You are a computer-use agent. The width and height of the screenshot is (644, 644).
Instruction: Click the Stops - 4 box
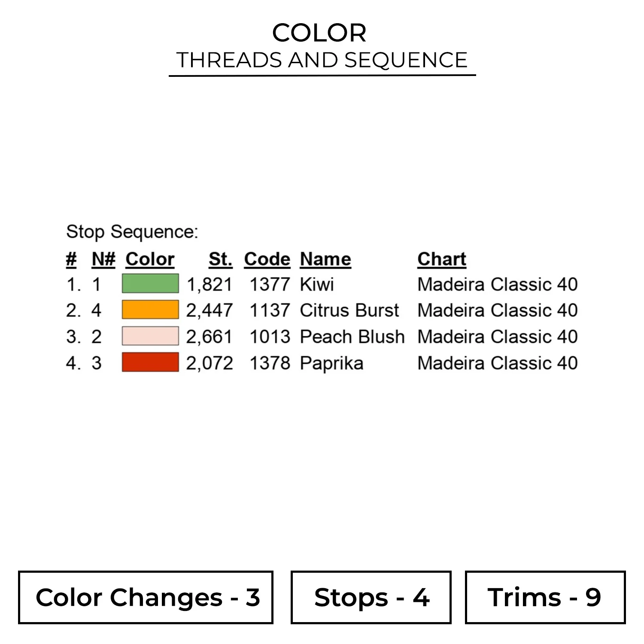(x=371, y=597)
